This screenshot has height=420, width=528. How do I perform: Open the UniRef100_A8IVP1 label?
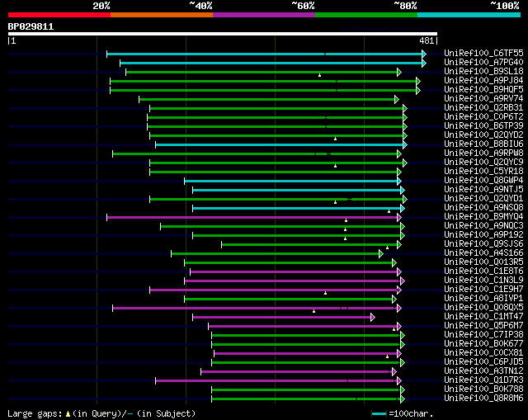tap(483, 299)
